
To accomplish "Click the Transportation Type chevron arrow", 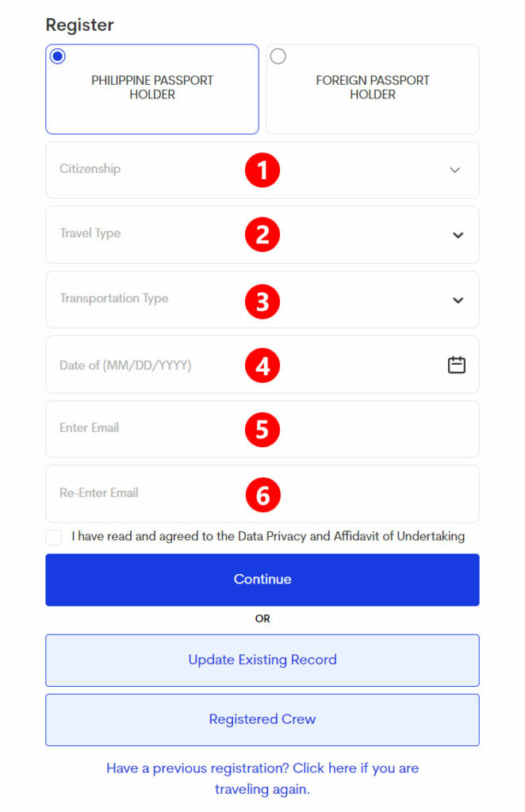I will 458,300.
